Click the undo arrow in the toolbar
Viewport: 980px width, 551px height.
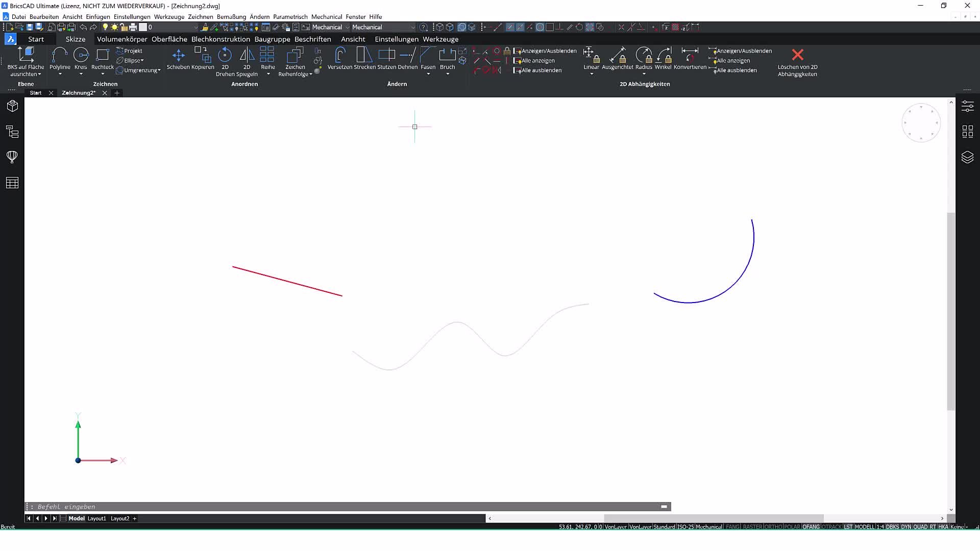pyautogui.click(x=83, y=27)
